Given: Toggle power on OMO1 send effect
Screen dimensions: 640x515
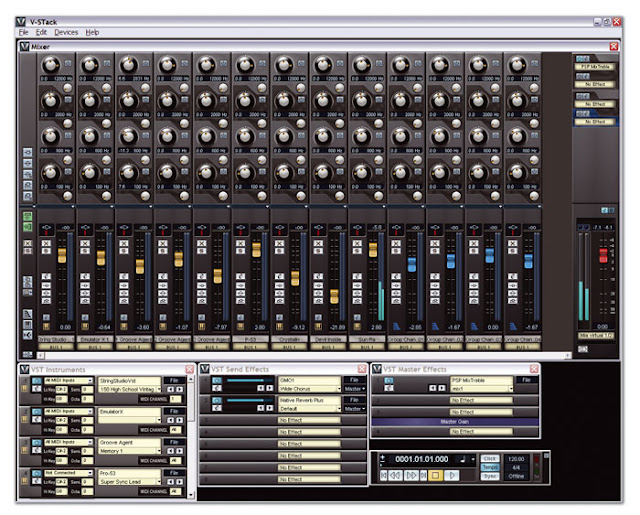Looking at the screenshot, I should coord(217,381).
